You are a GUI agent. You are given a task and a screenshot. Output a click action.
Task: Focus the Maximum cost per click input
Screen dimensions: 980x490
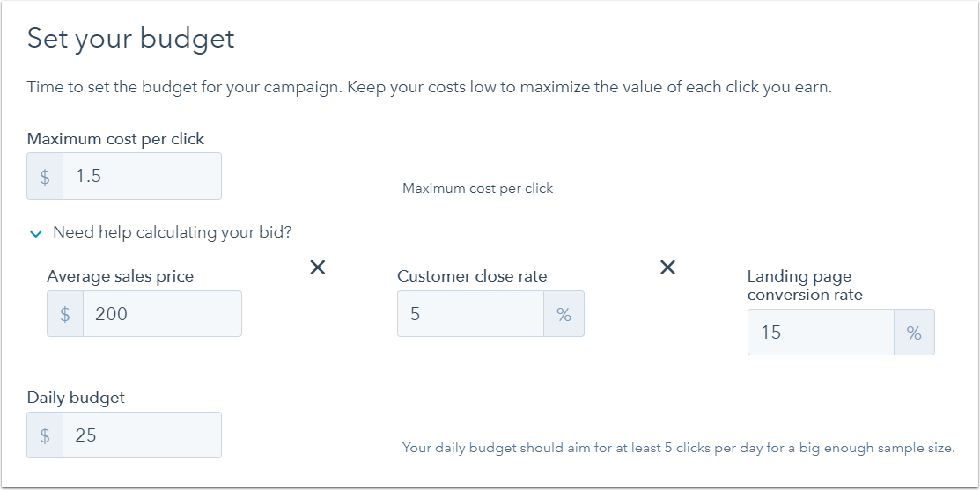(142, 176)
